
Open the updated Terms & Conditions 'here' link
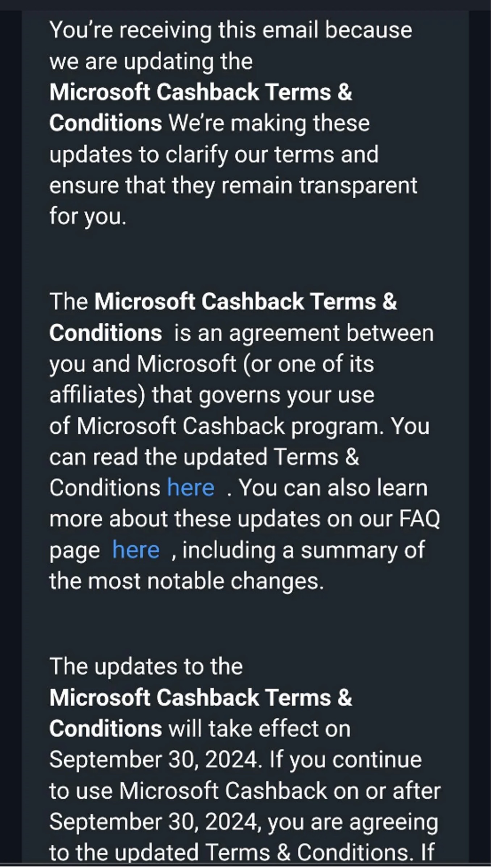[x=190, y=488]
